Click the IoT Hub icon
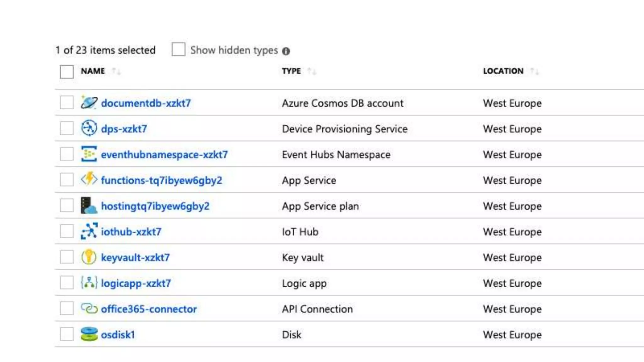The width and height of the screenshot is (644, 362). tap(89, 231)
